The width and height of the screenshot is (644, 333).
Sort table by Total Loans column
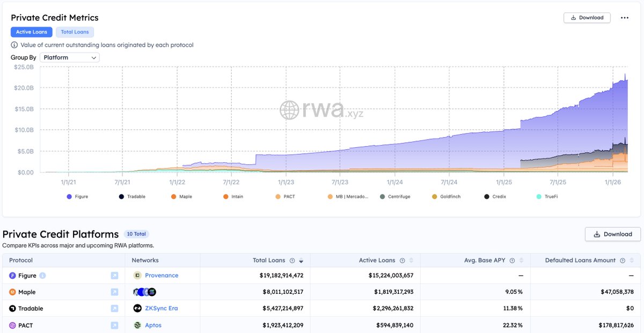(x=301, y=261)
